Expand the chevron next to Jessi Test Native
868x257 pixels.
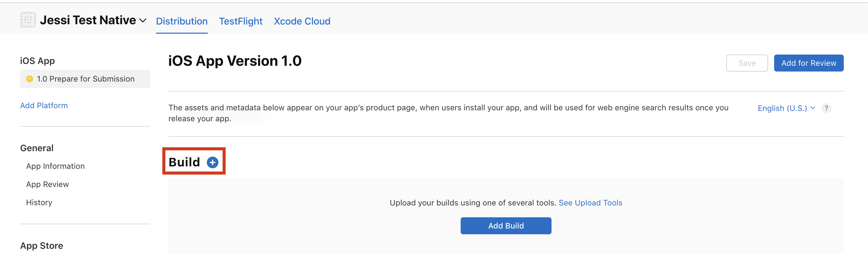click(143, 21)
